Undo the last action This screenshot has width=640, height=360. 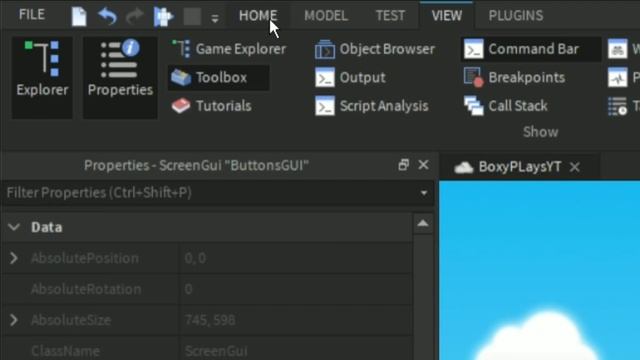107,17
